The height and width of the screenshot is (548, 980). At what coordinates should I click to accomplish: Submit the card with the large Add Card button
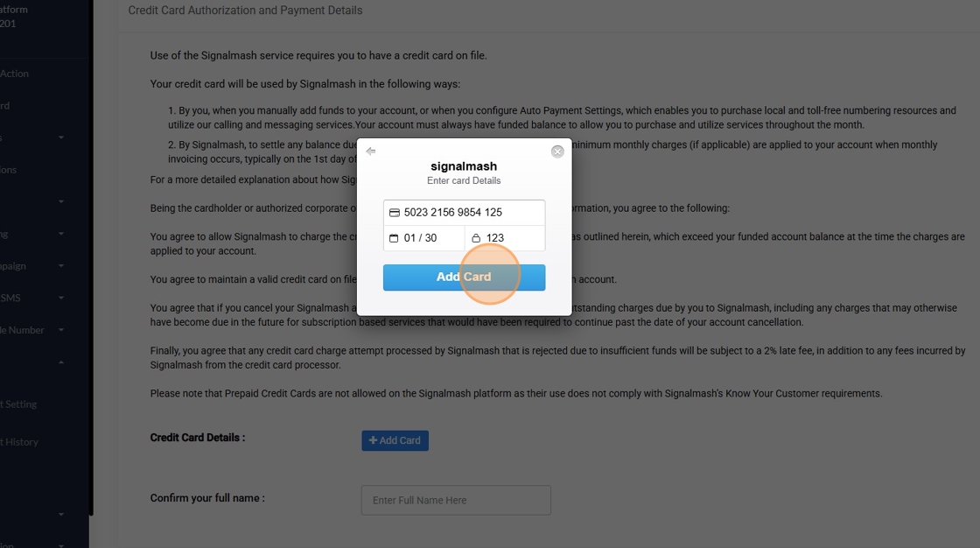[464, 278]
